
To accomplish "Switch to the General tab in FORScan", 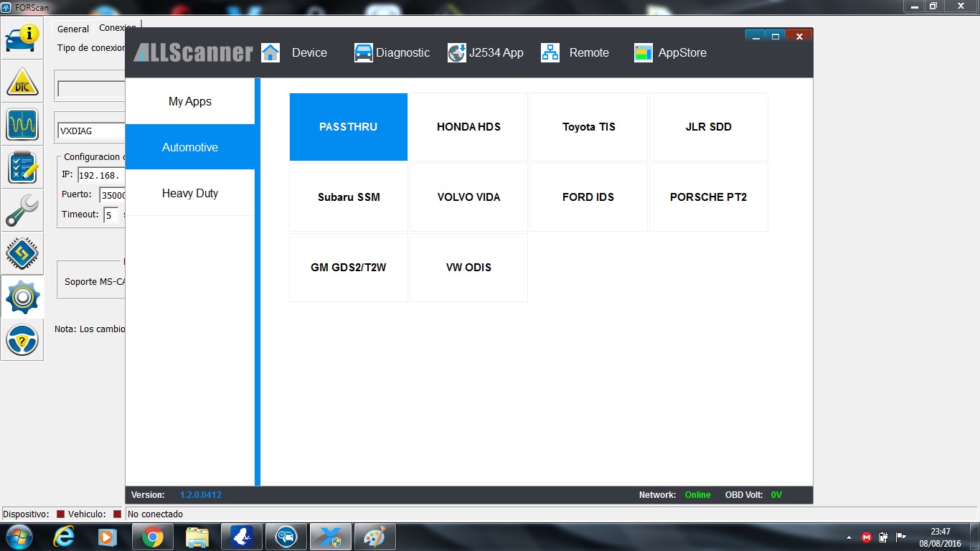I will tap(73, 29).
